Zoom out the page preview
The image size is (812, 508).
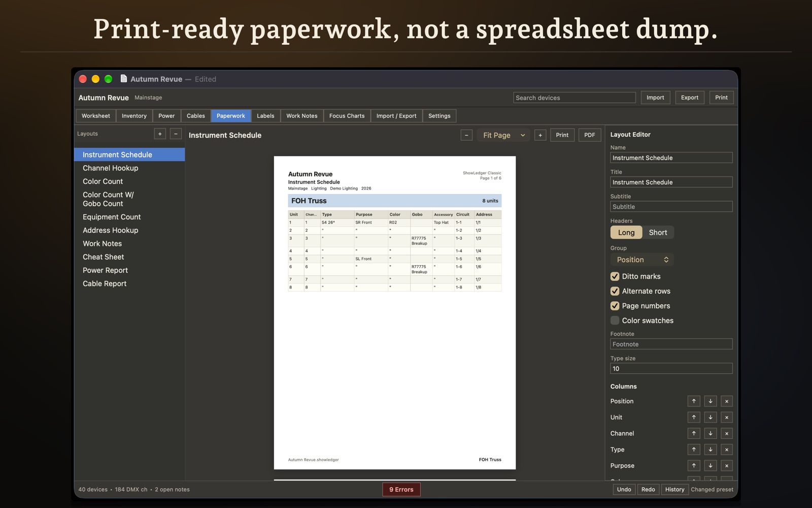click(x=467, y=135)
